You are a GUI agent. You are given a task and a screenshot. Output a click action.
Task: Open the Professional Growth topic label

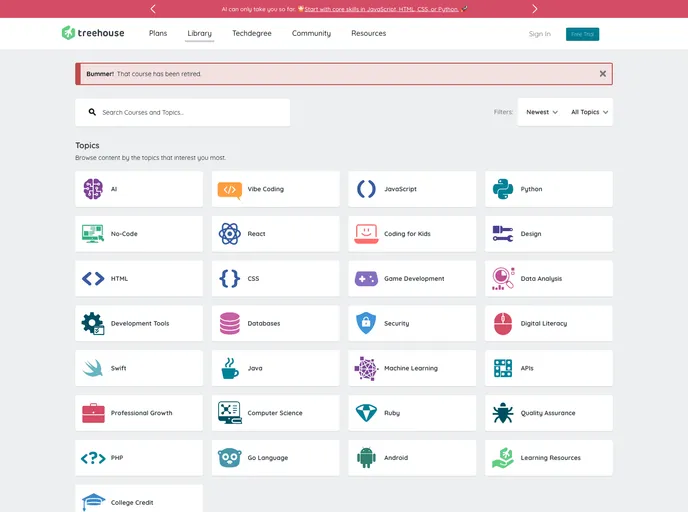click(141, 413)
